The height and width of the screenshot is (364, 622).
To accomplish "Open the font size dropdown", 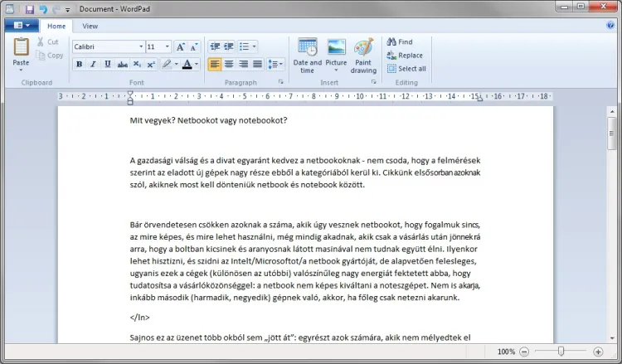I will coord(167,46).
